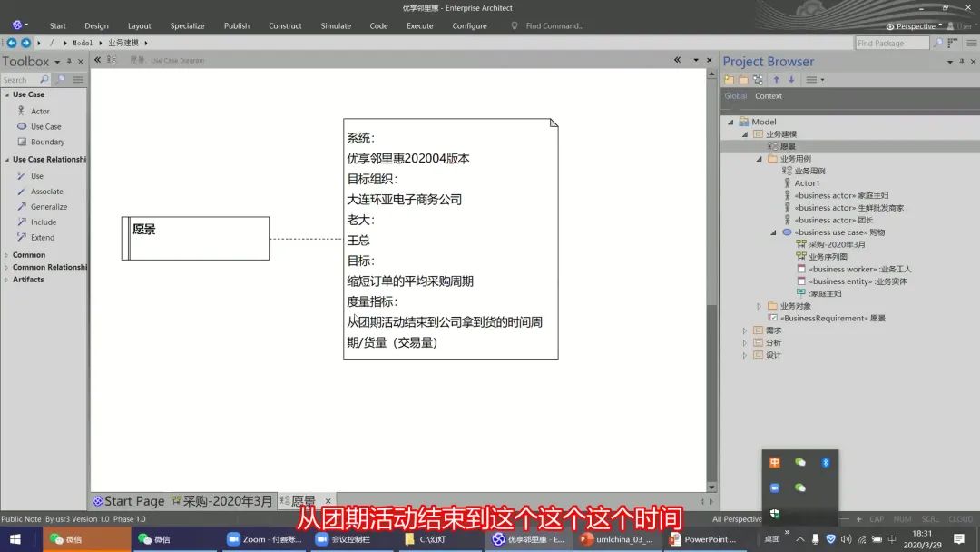The height and width of the screenshot is (552, 980).
Task: Click the navigate back arrow
Action: coord(11,43)
